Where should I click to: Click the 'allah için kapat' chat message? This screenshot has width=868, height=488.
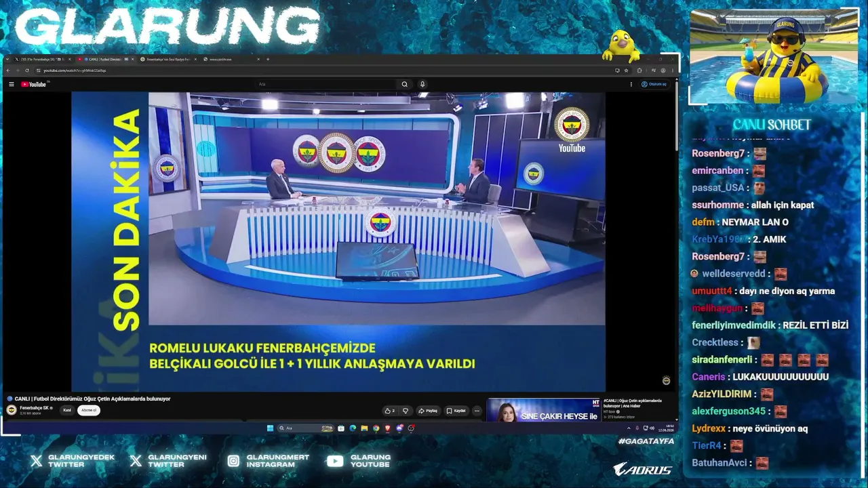point(783,205)
